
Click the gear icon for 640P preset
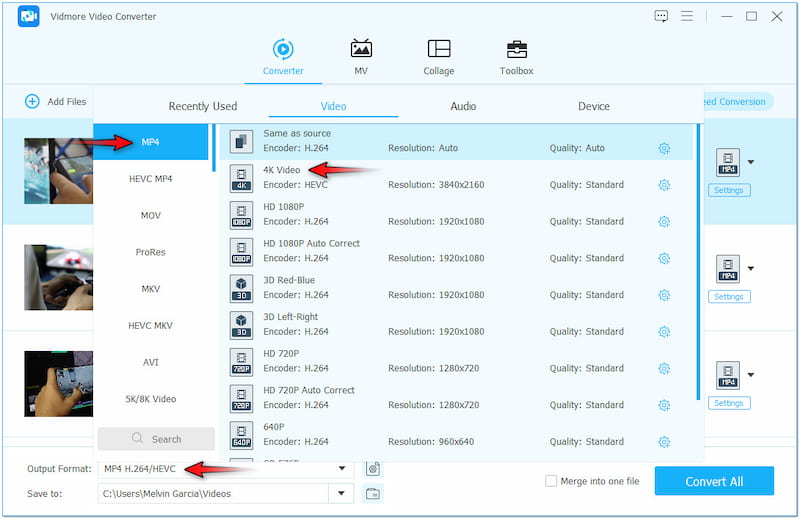point(664,442)
